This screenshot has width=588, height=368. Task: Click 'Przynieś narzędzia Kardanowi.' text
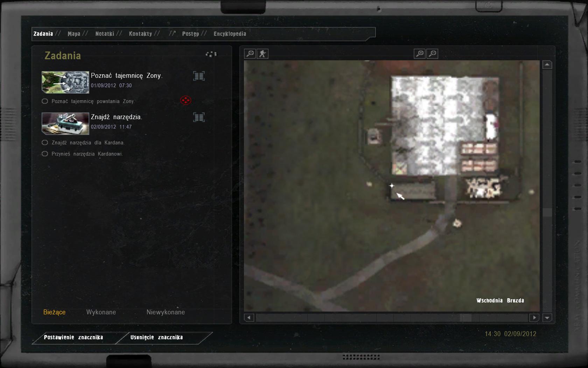coord(87,154)
